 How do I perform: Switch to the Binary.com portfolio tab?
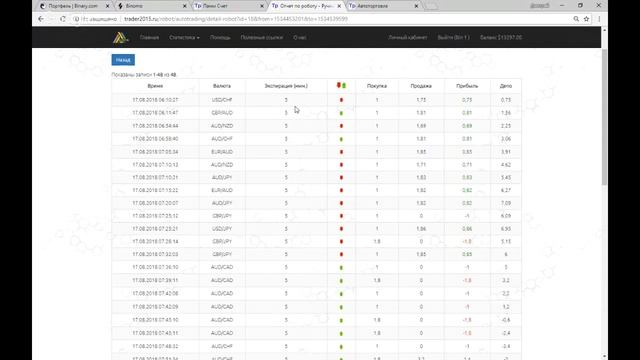pyautogui.click(x=73, y=6)
